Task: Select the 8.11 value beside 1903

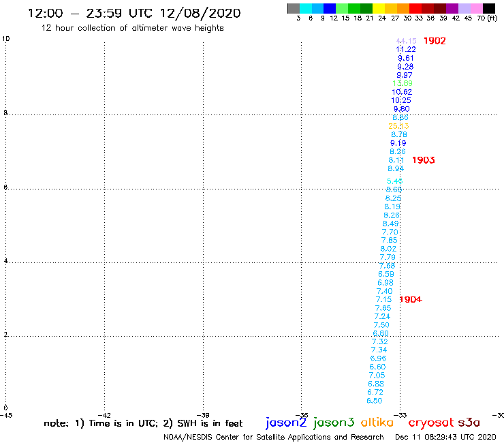Action: tap(396, 160)
